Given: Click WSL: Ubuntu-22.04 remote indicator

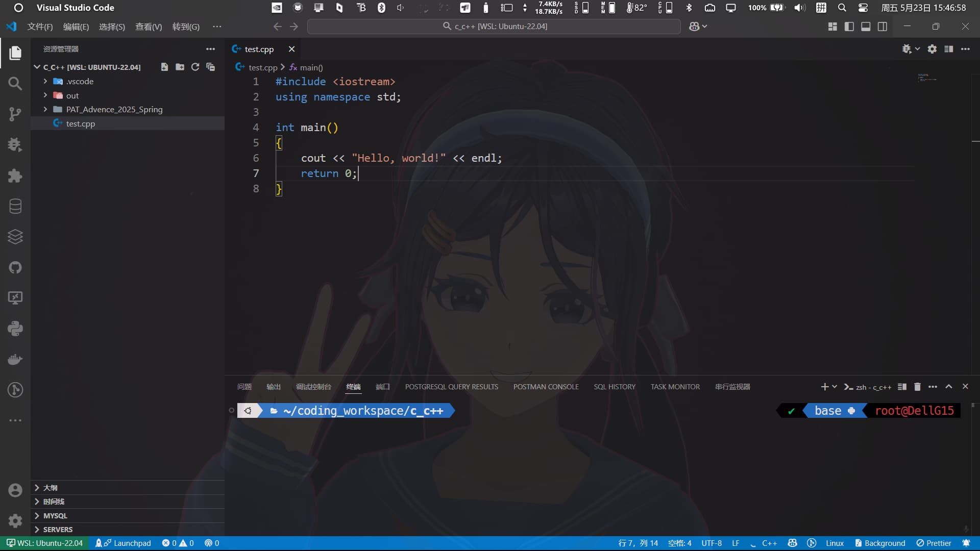Looking at the screenshot, I should pos(44,543).
